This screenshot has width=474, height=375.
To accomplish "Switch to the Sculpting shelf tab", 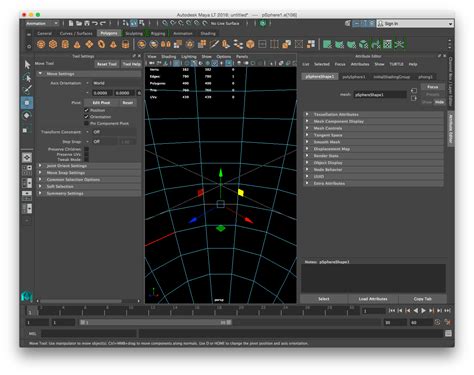I will coord(134,34).
